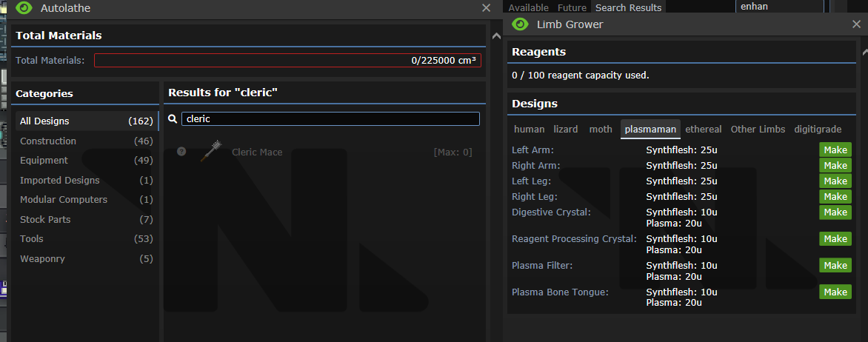Click the "Plasma Bone Tongue:" label
The width and height of the screenshot is (868, 342).
click(x=560, y=292)
